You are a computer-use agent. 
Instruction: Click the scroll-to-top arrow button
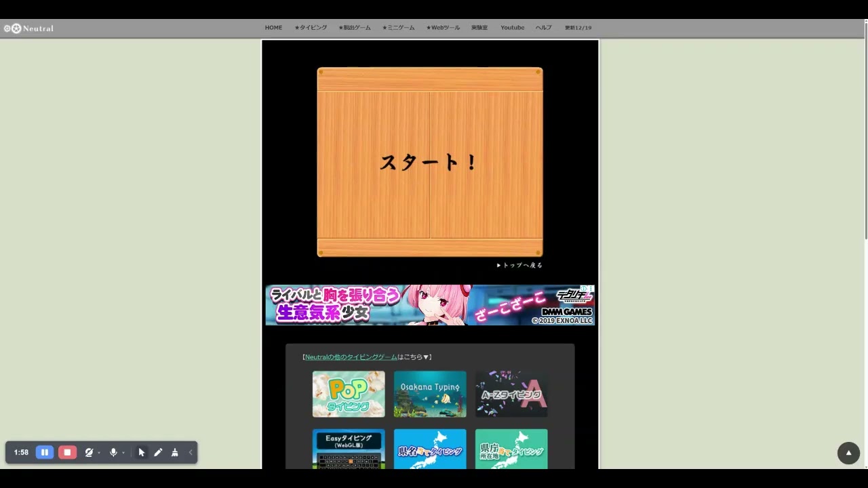click(x=848, y=453)
